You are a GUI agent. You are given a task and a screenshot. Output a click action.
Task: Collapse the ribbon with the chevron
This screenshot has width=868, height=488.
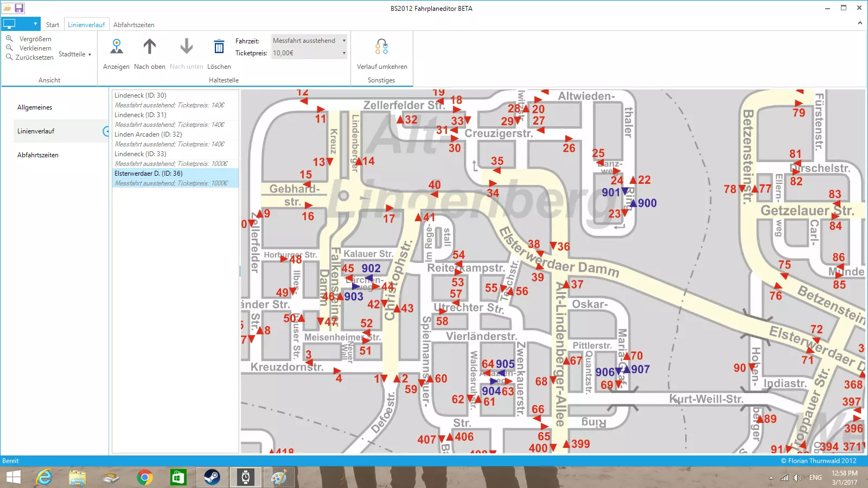pos(860,23)
